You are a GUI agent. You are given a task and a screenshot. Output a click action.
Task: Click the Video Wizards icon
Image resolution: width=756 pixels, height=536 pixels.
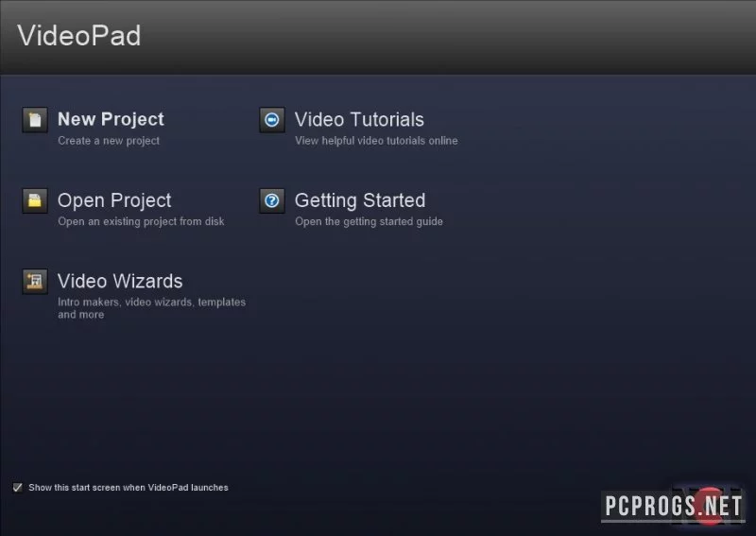35,282
